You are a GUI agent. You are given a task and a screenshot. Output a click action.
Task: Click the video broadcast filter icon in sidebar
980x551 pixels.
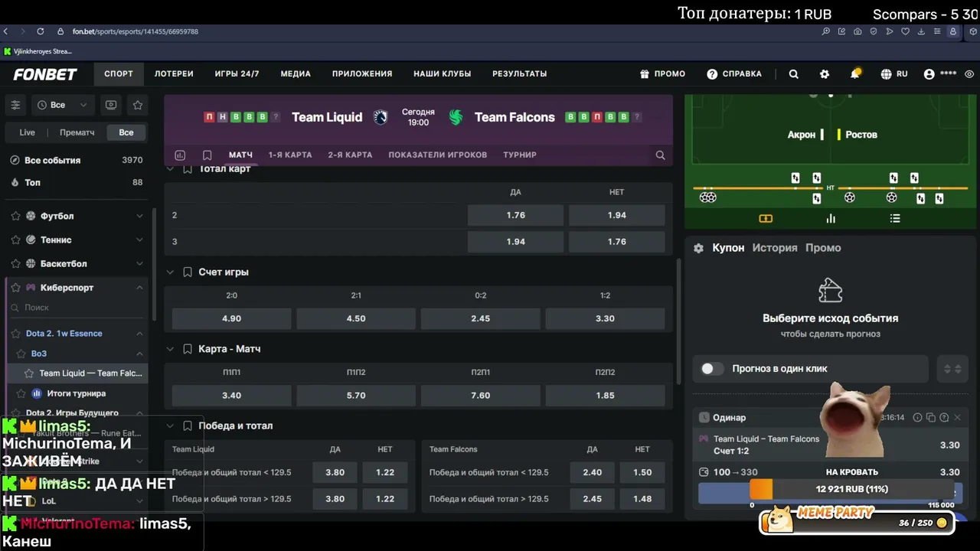click(x=111, y=105)
